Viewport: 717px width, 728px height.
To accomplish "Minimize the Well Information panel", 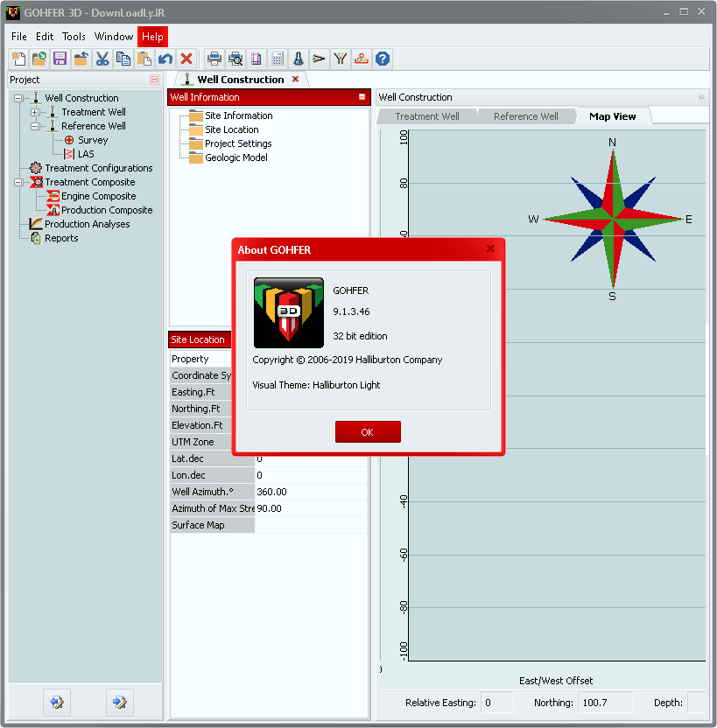I will pyautogui.click(x=362, y=97).
